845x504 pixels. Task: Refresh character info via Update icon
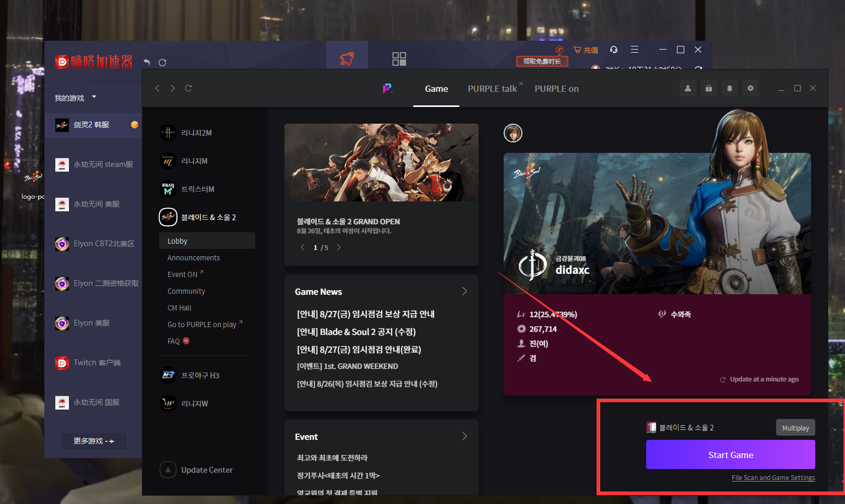[x=723, y=379]
